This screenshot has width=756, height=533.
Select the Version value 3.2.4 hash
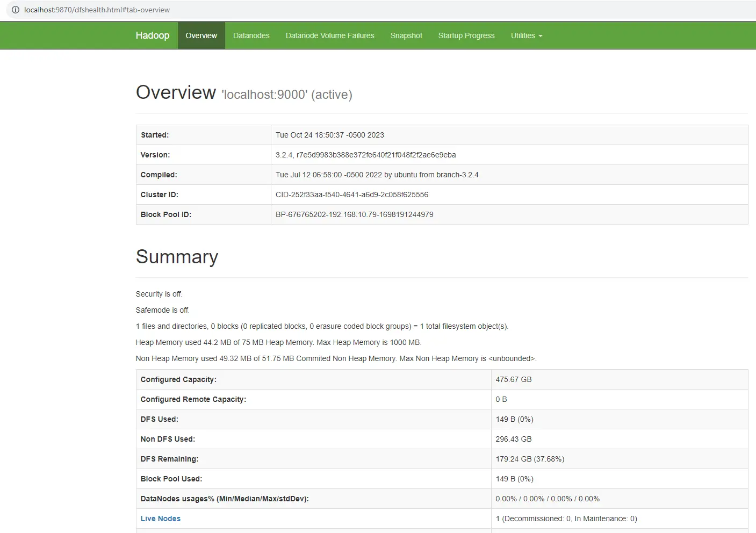[365, 155]
